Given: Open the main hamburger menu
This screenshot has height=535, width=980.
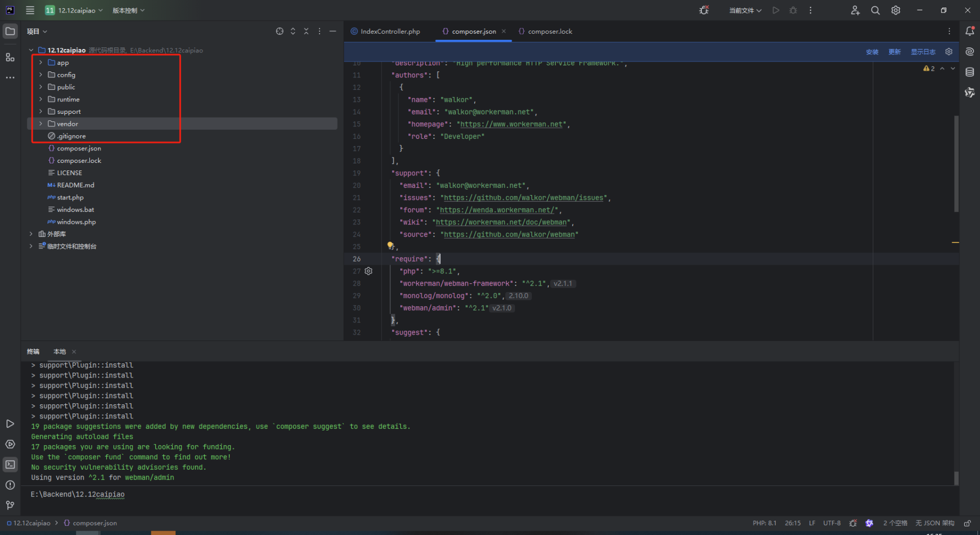Looking at the screenshot, I should point(30,10).
